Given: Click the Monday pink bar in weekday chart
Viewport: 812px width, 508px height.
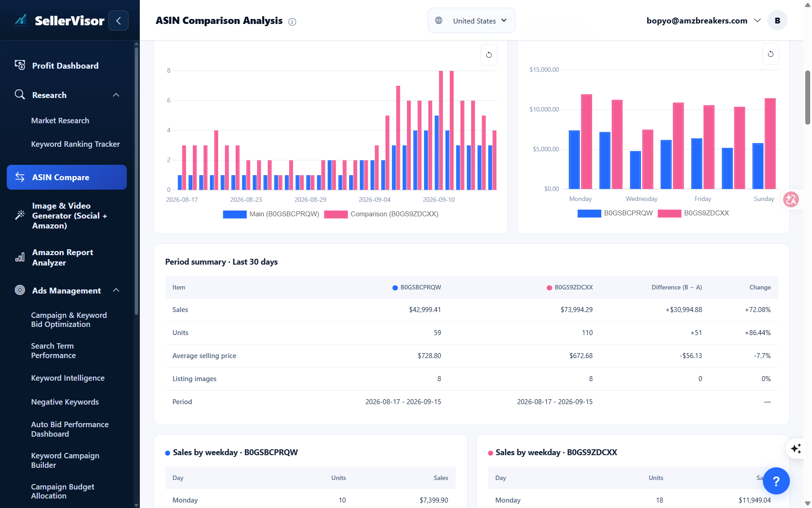Looking at the screenshot, I should [x=586, y=141].
